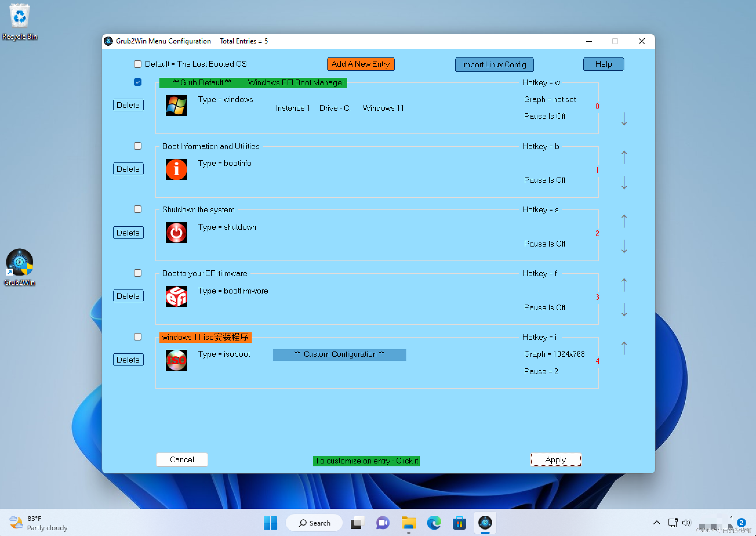
Task: Delete the windows 11 iso entry
Action: 128,359
